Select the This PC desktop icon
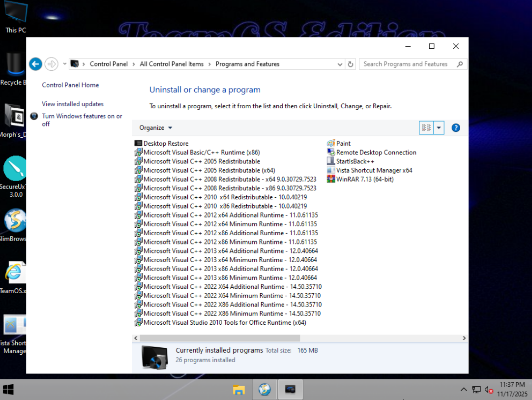The height and width of the screenshot is (400, 532). (x=16, y=17)
